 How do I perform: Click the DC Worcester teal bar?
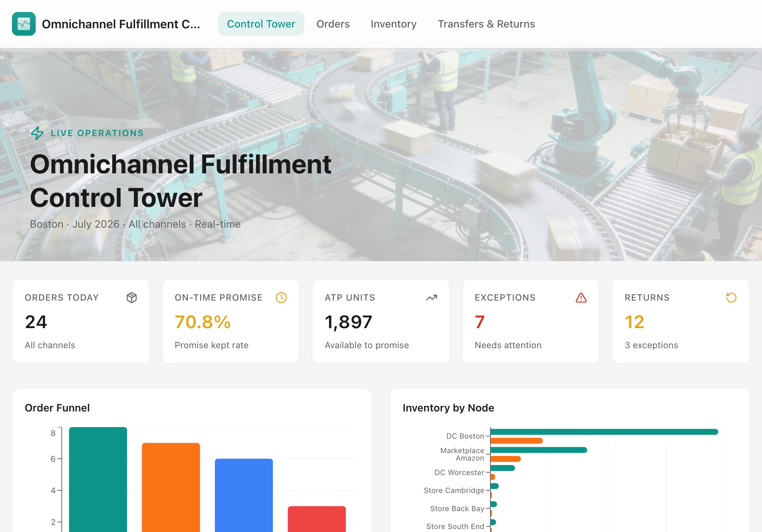tap(503, 468)
